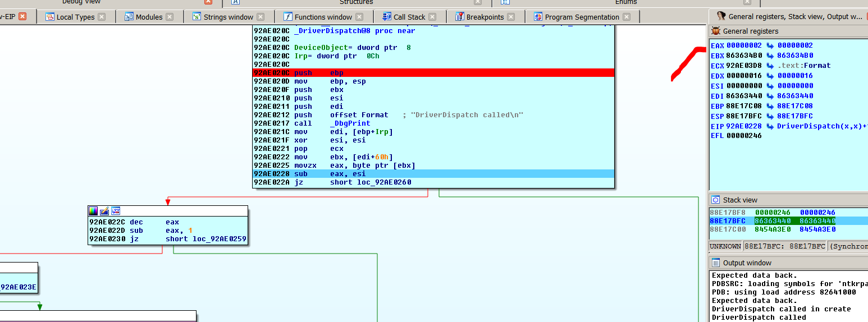Click the Call Stack tab icon

click(x=387, y=17)
